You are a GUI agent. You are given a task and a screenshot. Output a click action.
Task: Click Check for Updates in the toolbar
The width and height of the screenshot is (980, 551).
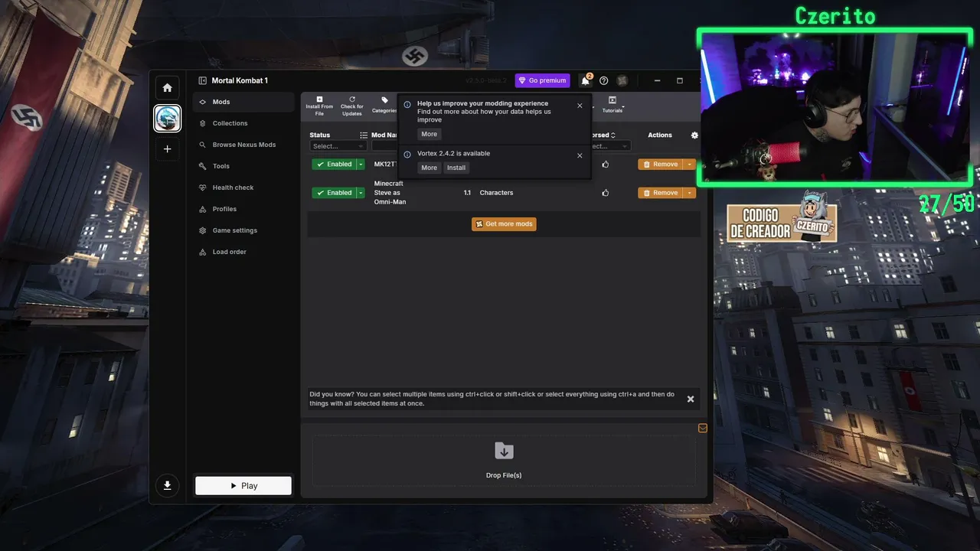352,106
